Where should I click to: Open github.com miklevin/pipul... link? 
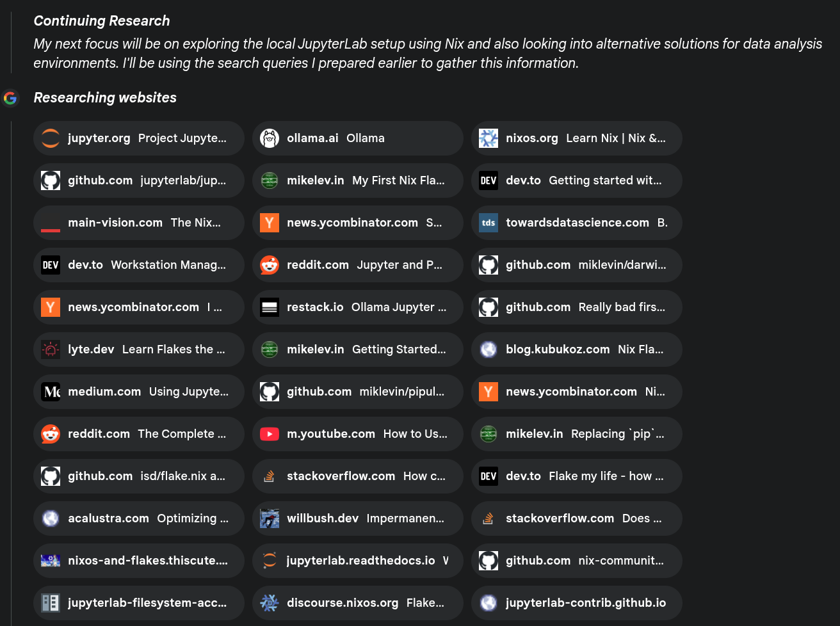point(358,392)
